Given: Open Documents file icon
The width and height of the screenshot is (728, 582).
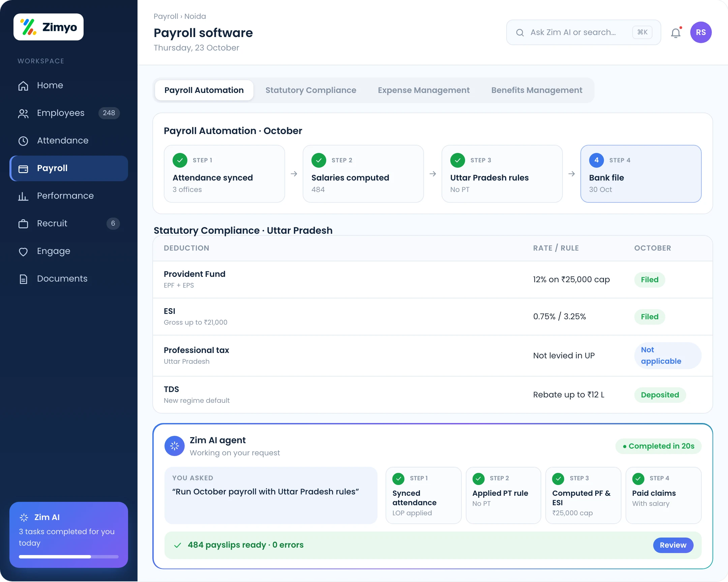Looking at the screenshot, I should pyautogui.click(x=23, y=279).
